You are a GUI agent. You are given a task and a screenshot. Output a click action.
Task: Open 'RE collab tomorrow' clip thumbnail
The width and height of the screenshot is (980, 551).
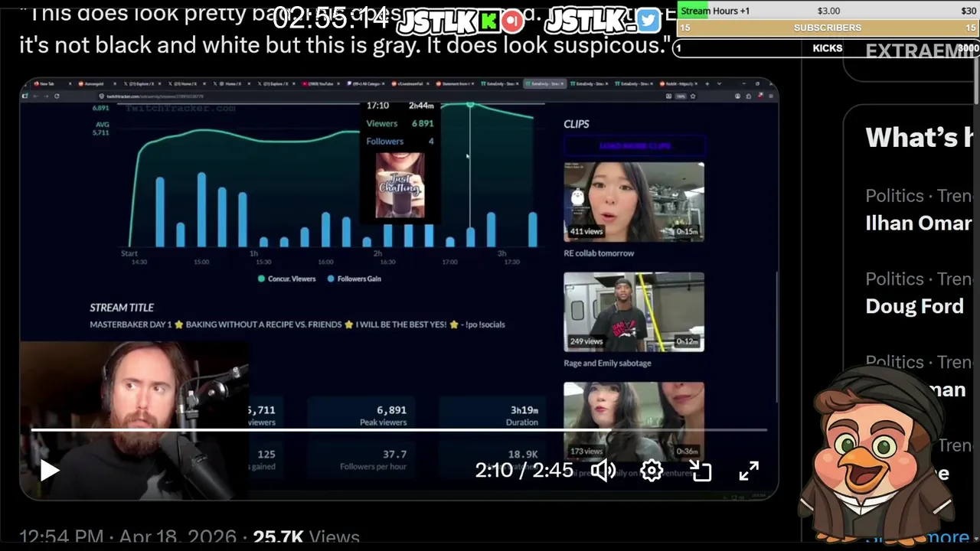[x=634, y=202]
